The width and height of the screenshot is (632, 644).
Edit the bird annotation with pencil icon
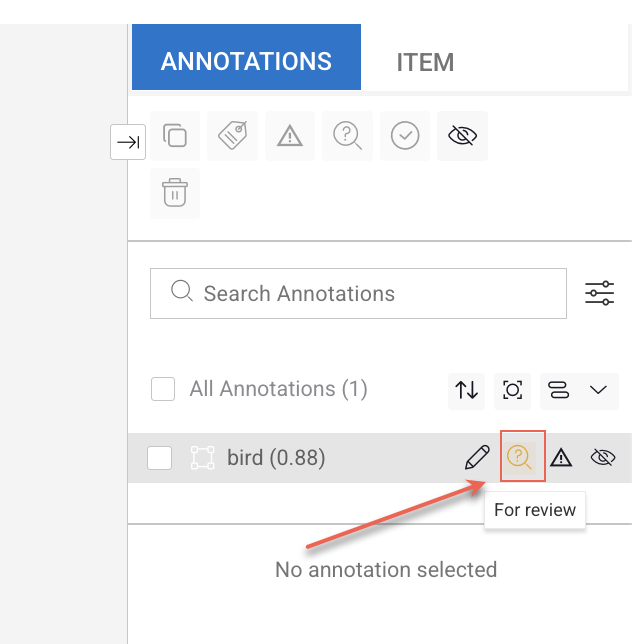point(477,457)
